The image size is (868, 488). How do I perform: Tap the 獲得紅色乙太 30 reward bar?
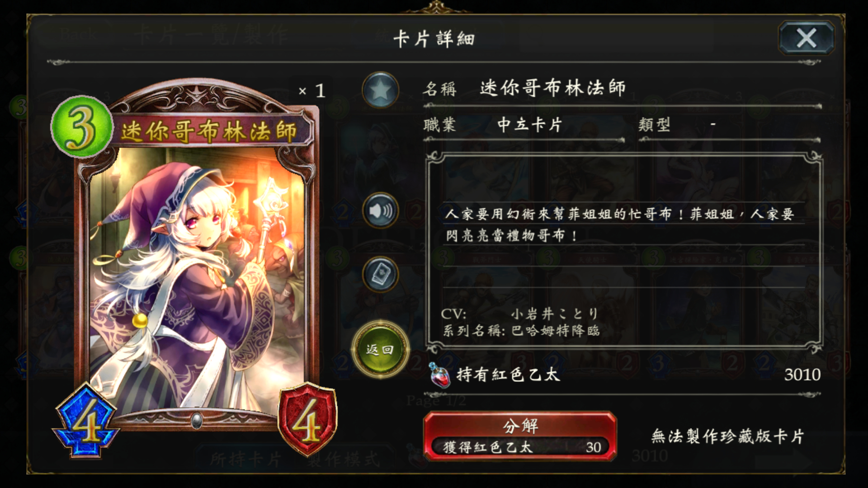click(x=520, y=447)
